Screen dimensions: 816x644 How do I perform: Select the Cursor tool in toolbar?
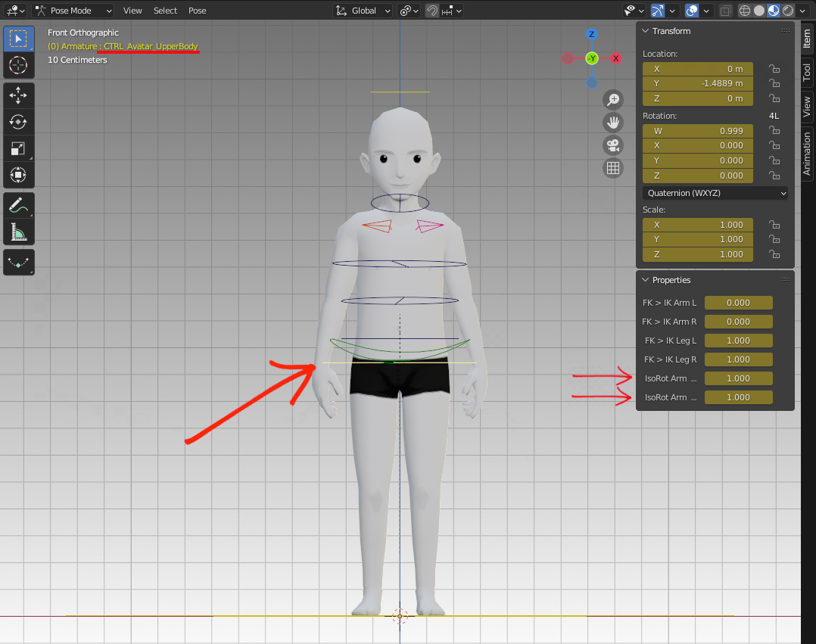(18, 65)
